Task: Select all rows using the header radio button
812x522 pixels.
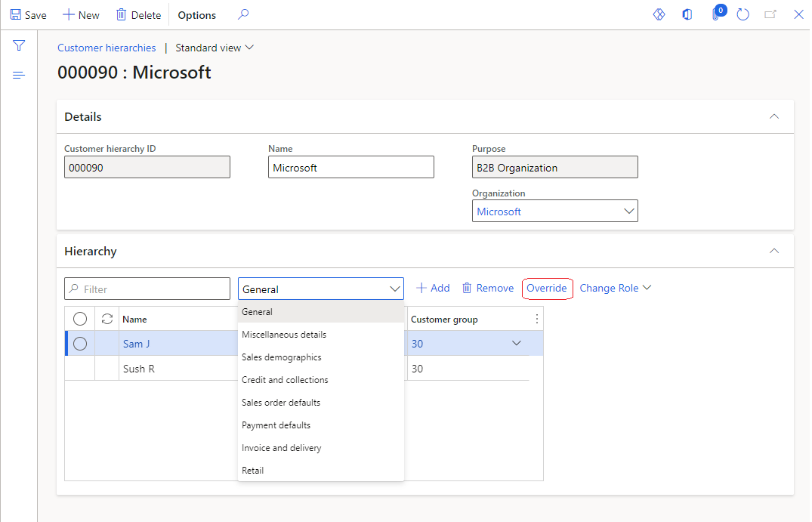Action: [x=80, y=318]
